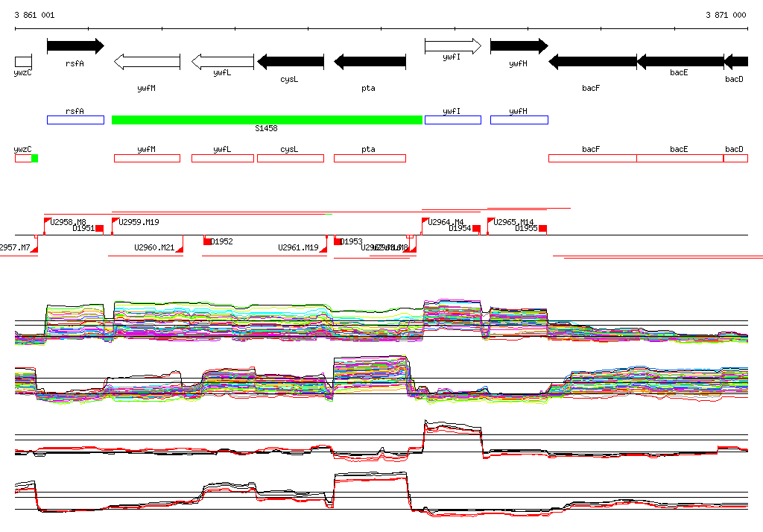Click the white ywfL gene arrow

(x=223, y=62)
